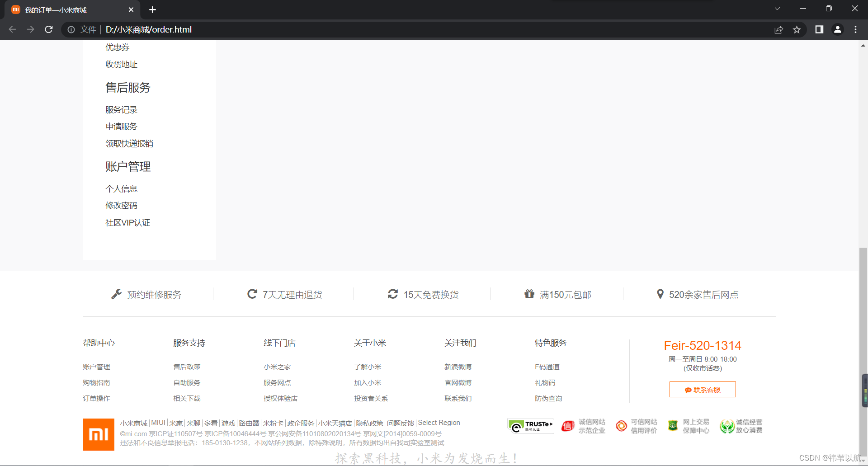Click 服务网点 in the footer
This screenshot has width=868, height=466.
click(x=277, y=382)
